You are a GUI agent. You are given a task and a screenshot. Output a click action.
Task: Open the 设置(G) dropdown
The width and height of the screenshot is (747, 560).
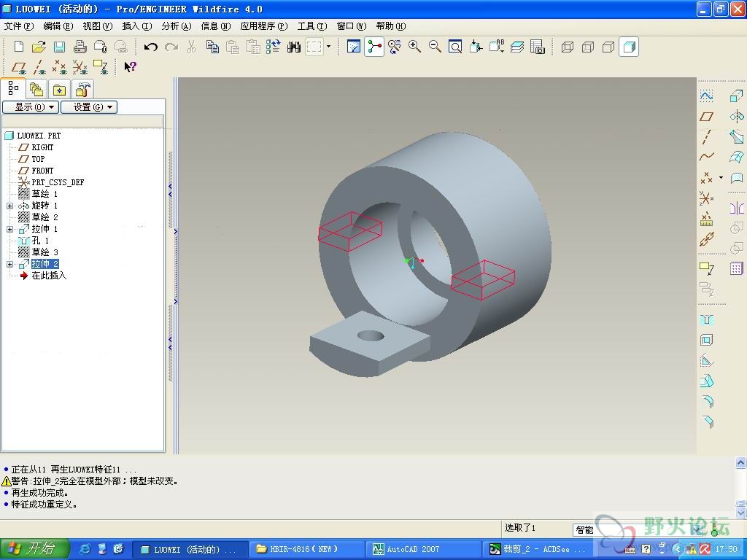click(x=88, y=107)
